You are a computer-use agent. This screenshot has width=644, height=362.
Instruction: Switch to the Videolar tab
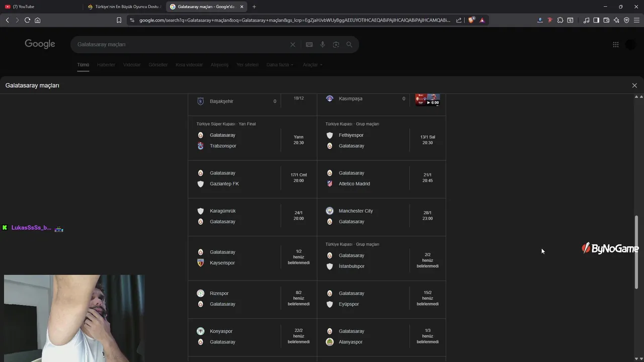click(132, 65)
